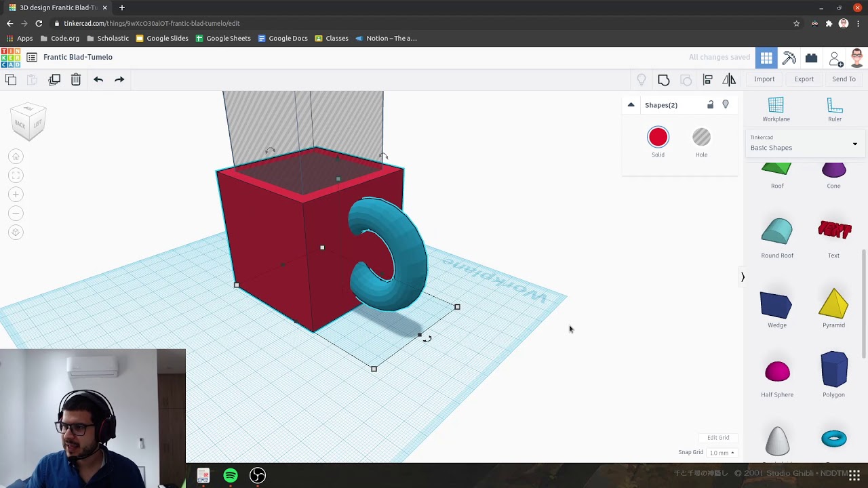Pick the Pyramid shape thumbnail
The width and height of the screenshot is (868, 488).
click(x=833, y=304)
